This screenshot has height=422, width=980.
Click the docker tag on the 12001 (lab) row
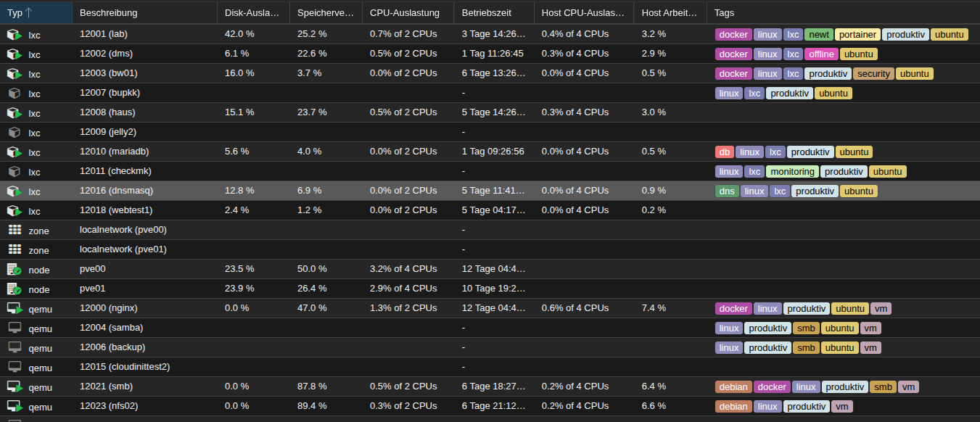pos(733,34)
